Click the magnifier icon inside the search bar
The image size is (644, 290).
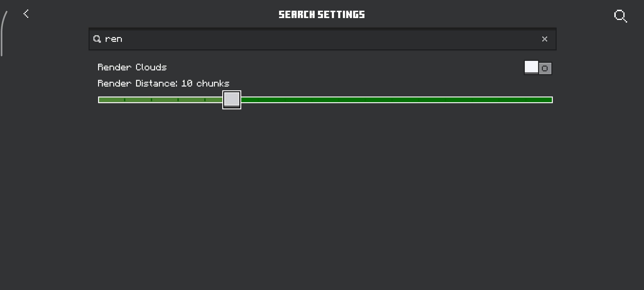point(98,39)
